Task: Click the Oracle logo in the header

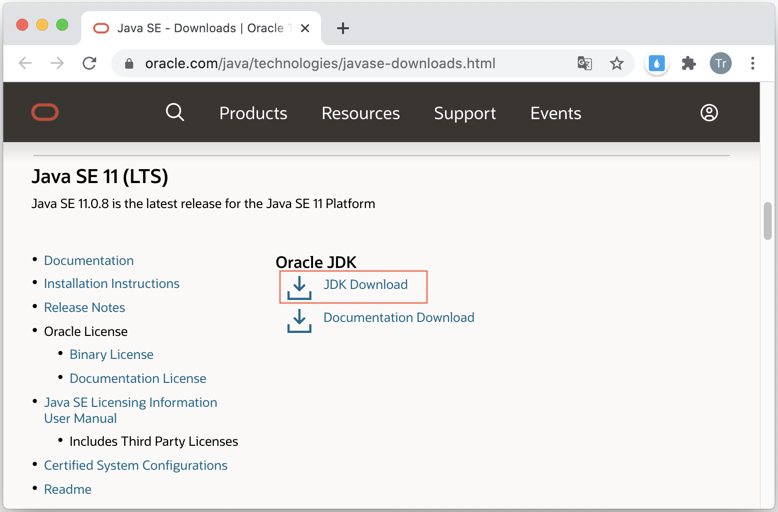Action: click(45, 113)
